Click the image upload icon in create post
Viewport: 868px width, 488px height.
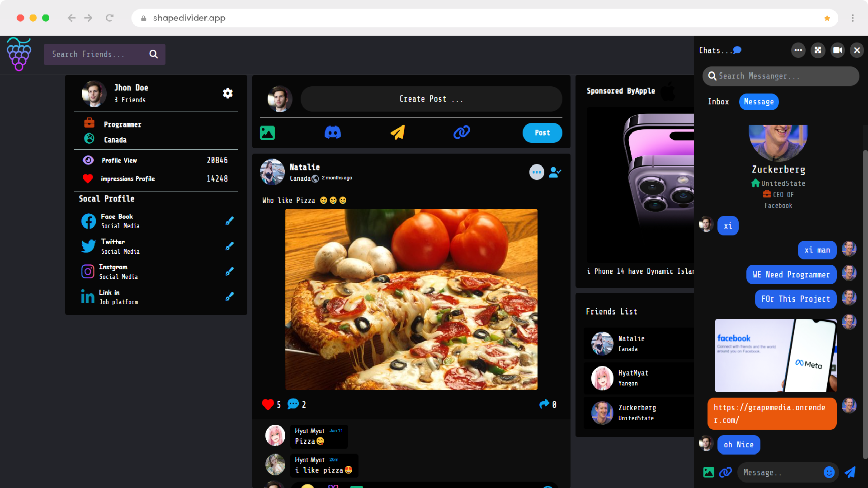[x=267, y=133]
